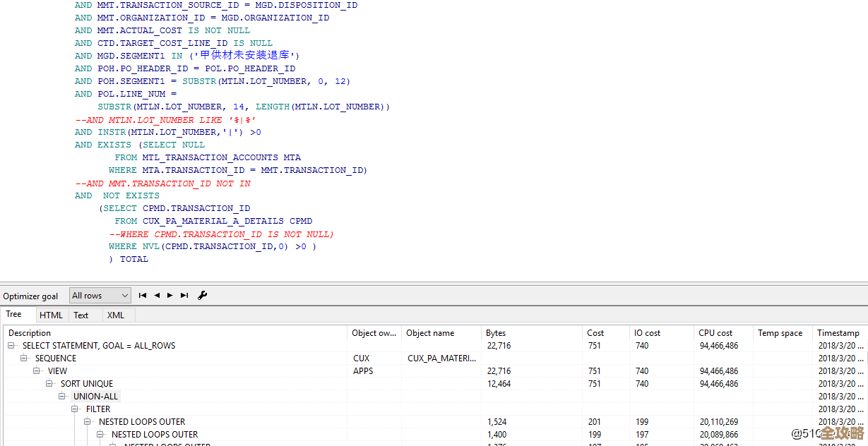This screenshot has height=446, width=868.
Task: Collapse the VIEW node in plan tree
Action: point(37,371)
